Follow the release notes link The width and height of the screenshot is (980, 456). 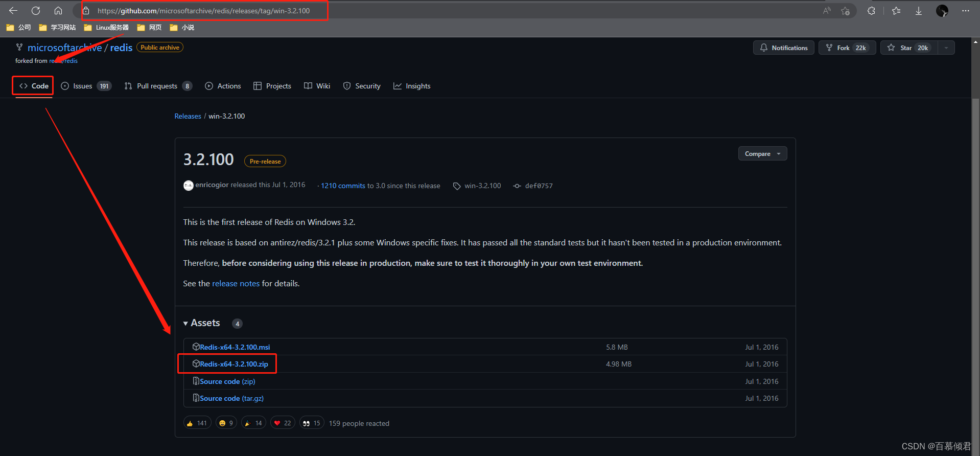tap(236, 283)
